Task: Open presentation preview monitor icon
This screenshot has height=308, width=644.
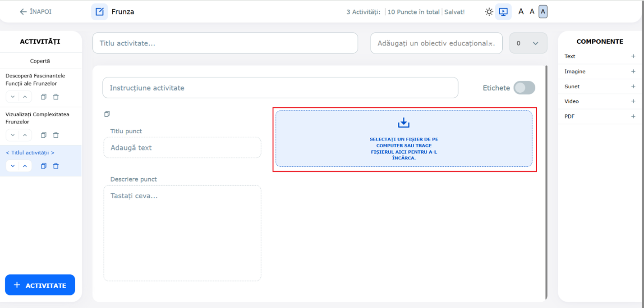Action: pos(503,12)
